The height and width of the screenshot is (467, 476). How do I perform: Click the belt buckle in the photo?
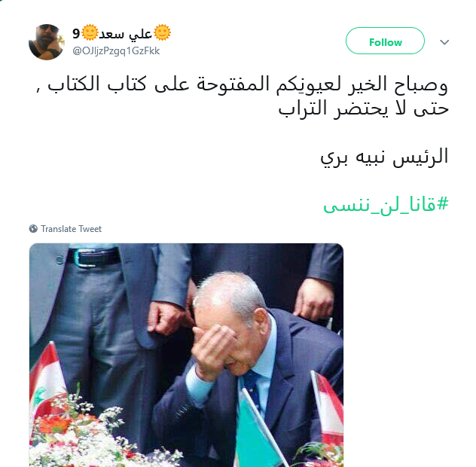click(x=83, y=258)
